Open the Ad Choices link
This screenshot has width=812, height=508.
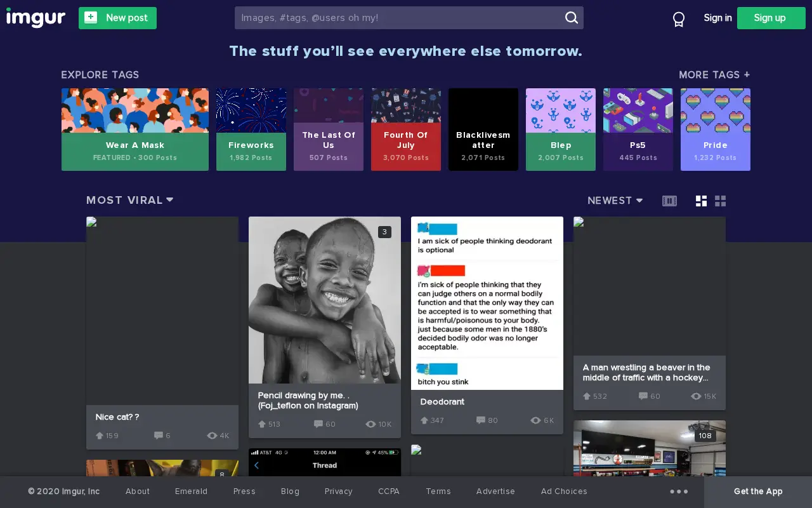click(564, 491)
